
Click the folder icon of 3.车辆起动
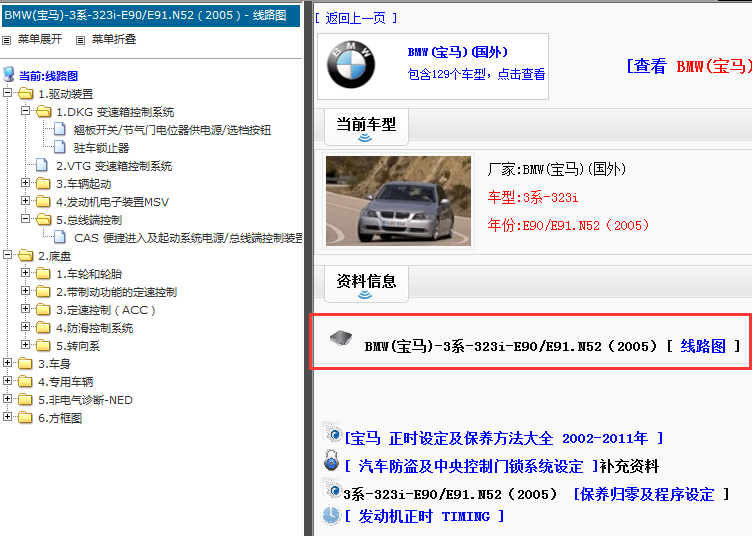(44, 184)
